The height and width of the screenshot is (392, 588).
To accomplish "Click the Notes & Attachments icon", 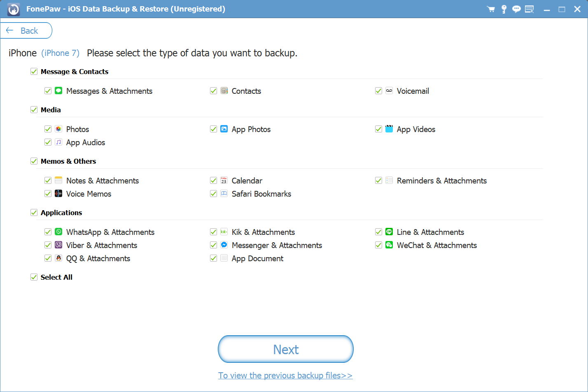I will [58, 180].
